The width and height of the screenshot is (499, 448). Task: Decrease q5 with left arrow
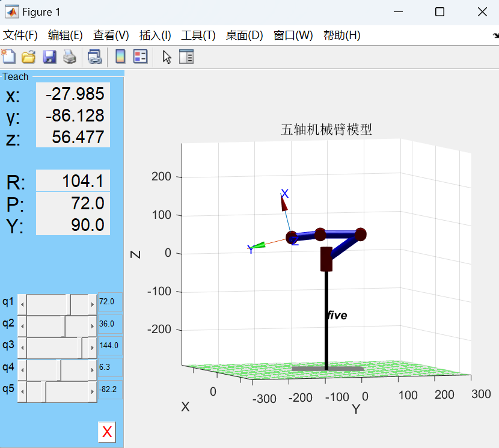(x=22, y=391)
